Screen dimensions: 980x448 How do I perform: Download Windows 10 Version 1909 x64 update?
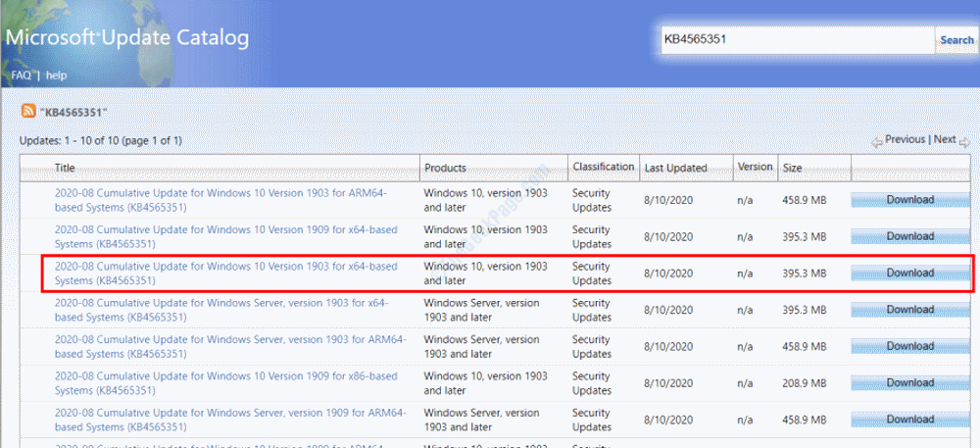910,236
